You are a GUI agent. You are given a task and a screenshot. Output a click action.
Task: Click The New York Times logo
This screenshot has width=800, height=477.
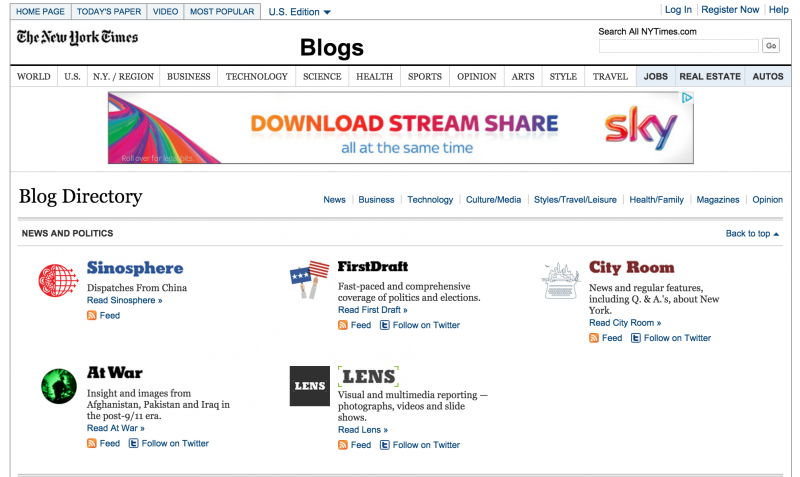coord(77,37)
